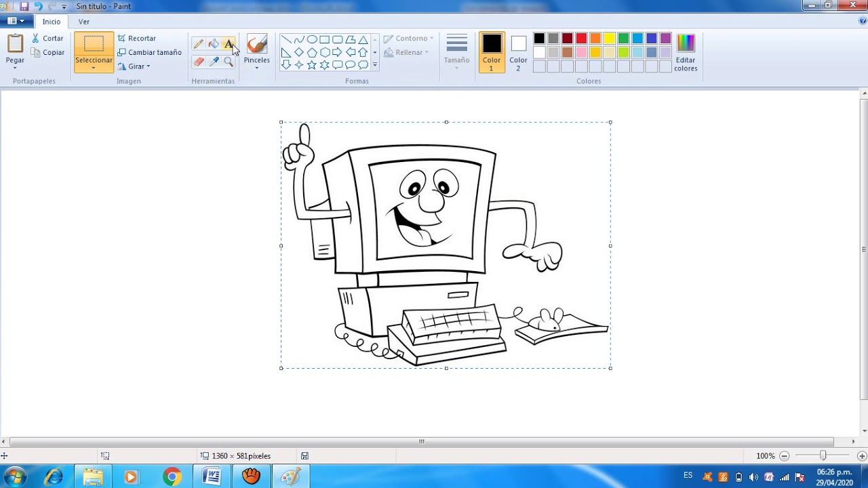Open Paint Help question mark icon
The image size is (868, 488).
[x=862, y=21]
